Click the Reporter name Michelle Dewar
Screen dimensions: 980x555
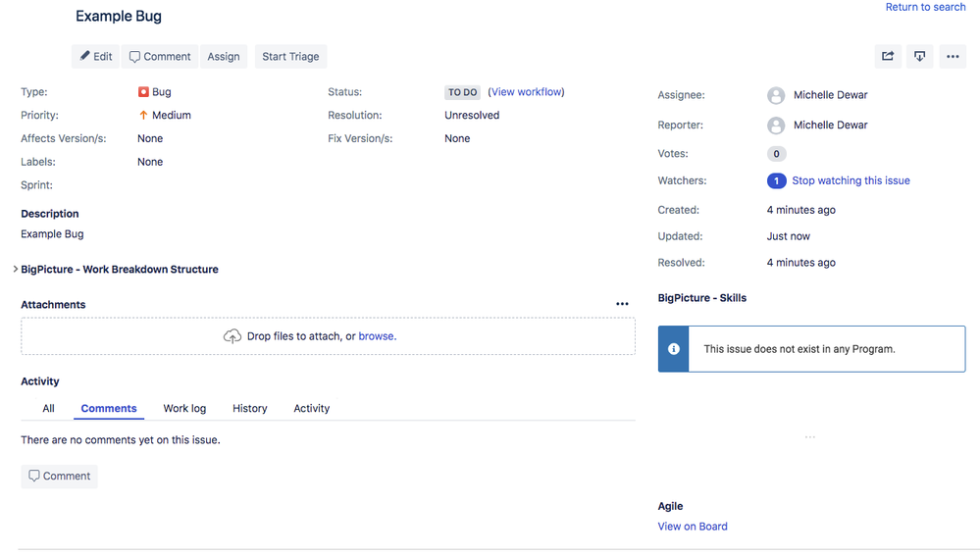(831, 125)
